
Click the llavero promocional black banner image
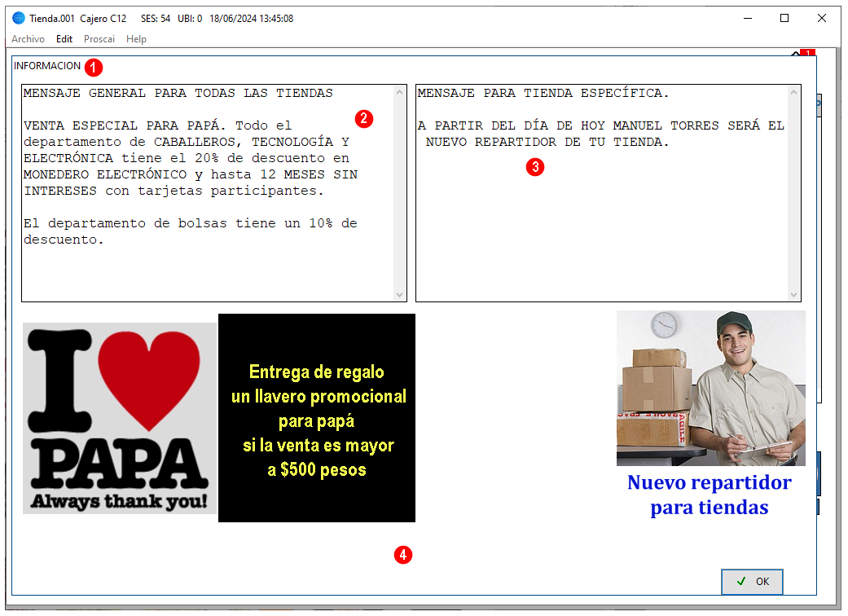point(317,418)
